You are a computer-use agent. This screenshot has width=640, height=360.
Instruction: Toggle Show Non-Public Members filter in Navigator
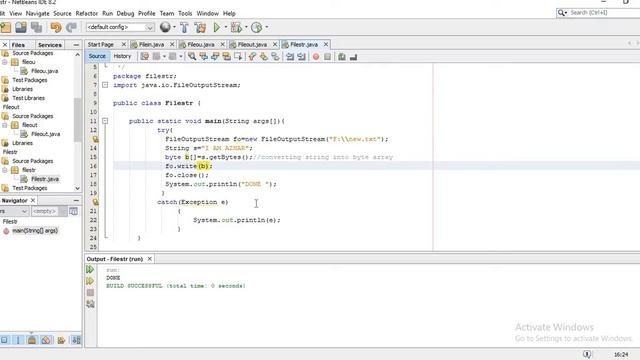(x=46, y=340)
